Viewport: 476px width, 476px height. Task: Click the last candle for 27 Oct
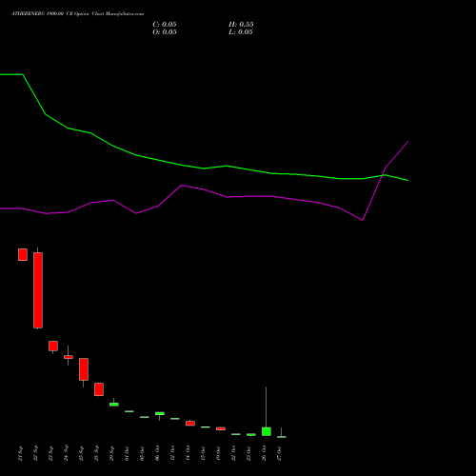coord(282,437)
